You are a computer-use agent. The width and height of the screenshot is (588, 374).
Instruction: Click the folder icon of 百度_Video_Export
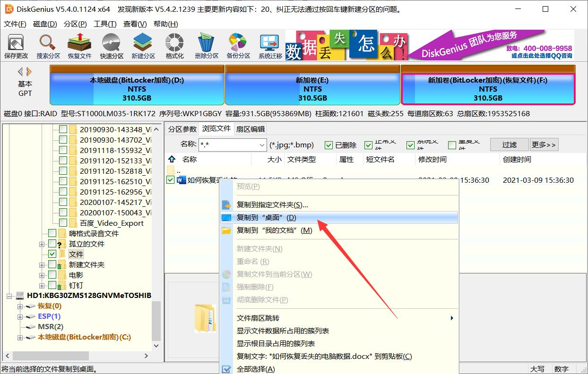click(73, 223)
